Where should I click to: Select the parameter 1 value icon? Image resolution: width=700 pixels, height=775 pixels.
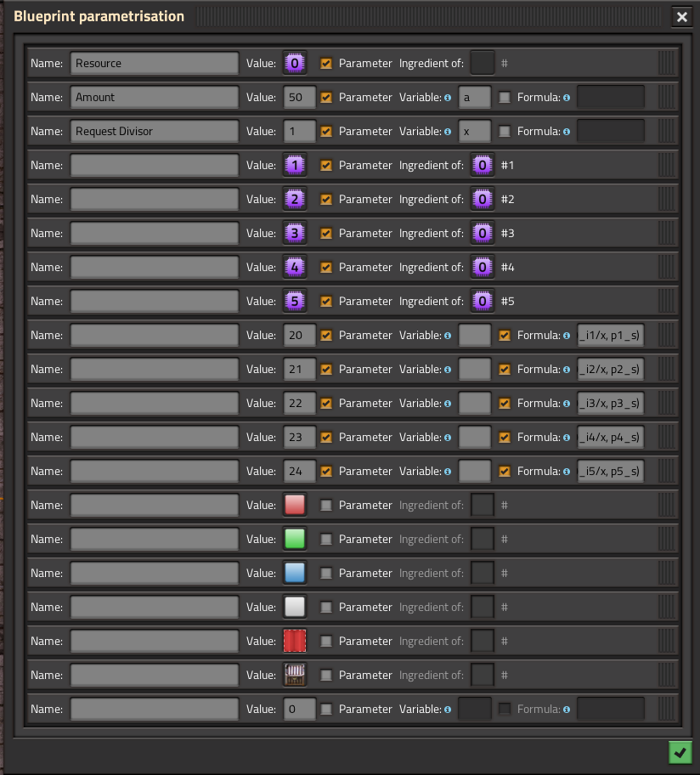(295, 166)
